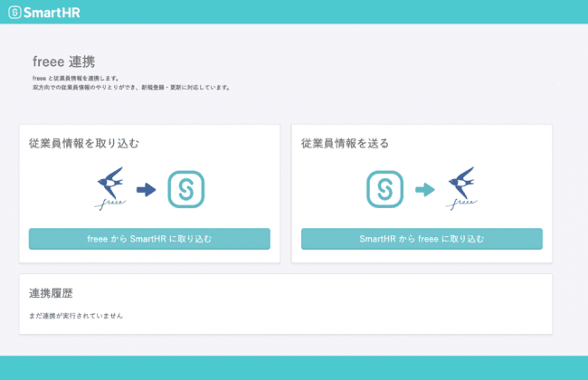Click freee swallow logo in import card
This screenshot has width=588, height=380.
click(110, 188)
